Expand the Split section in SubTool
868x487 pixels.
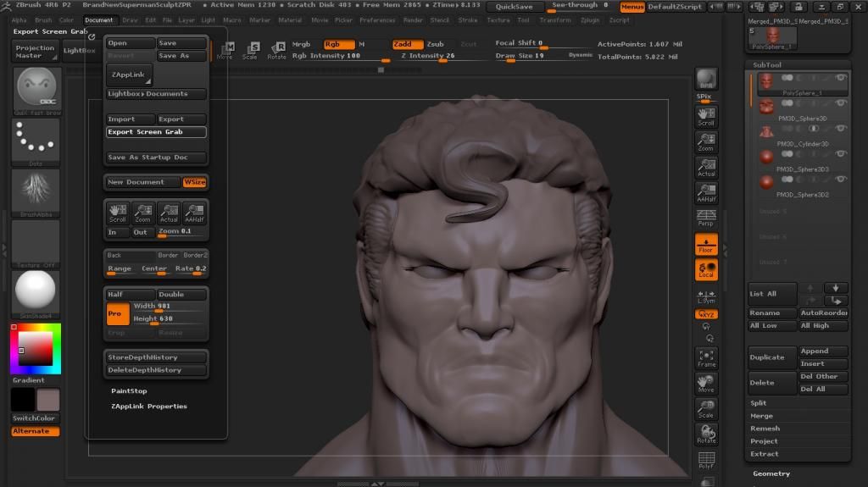click(x=758, y=403)
